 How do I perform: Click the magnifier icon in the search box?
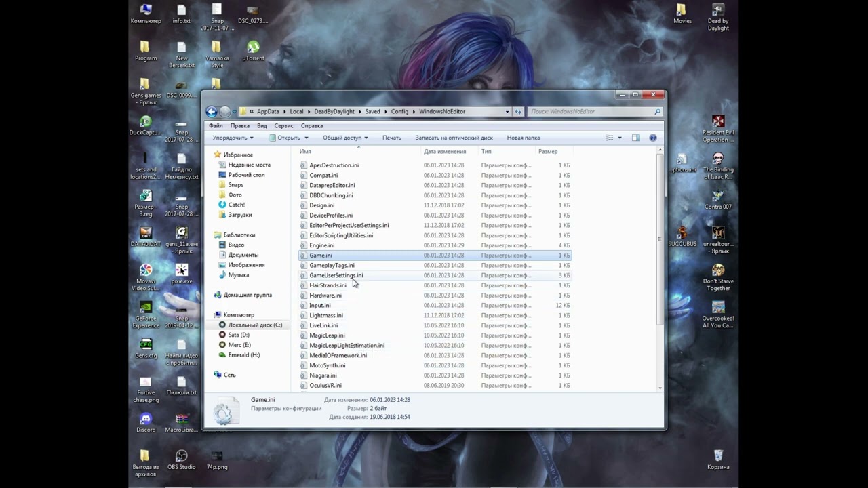pos(657,111)
